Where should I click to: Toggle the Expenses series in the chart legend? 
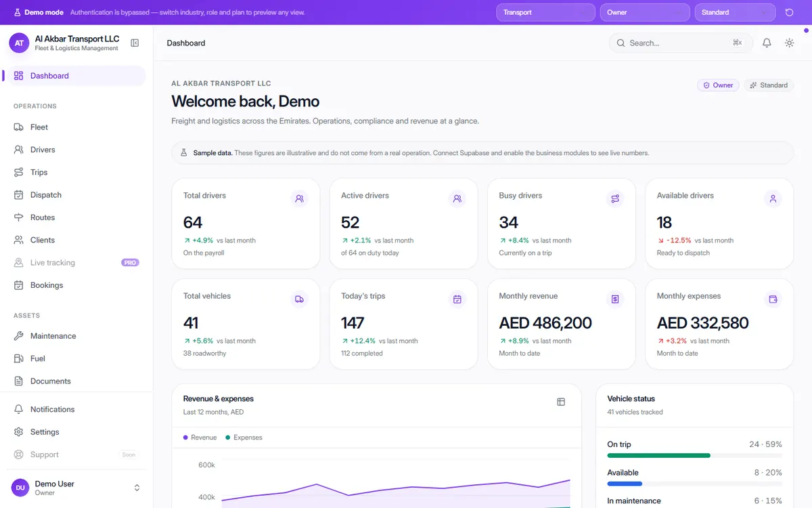(244, 438)
